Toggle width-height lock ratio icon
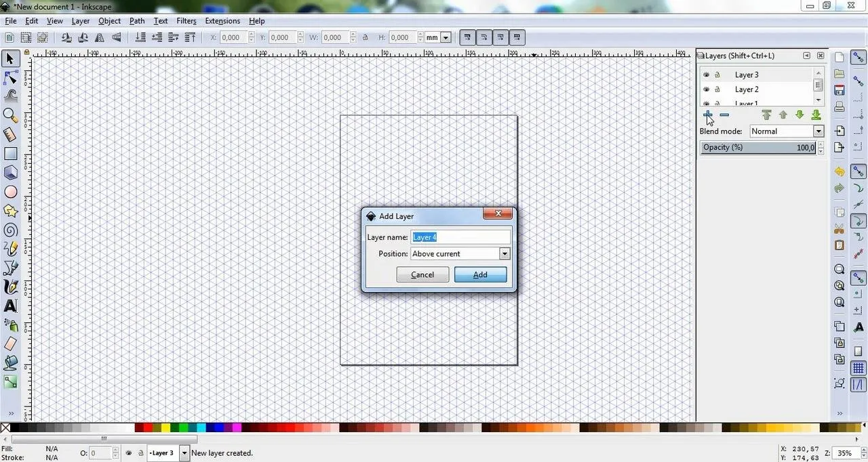Viewport: 868px width, 462px height. click(x=366, y=37)
